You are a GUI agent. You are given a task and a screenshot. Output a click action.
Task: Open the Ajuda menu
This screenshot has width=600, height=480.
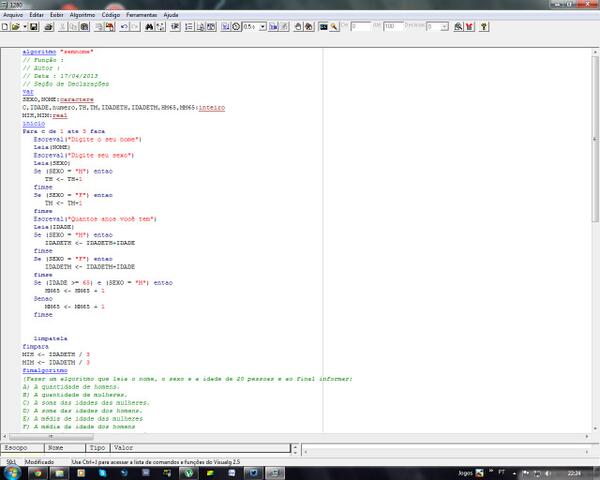click(171, 15)
